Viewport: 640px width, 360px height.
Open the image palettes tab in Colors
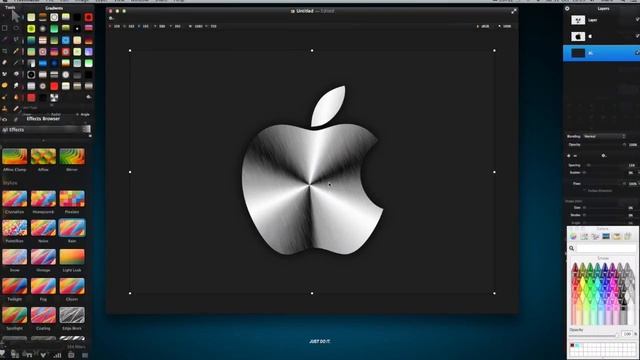pyautogui.click(x=606, y=236)
